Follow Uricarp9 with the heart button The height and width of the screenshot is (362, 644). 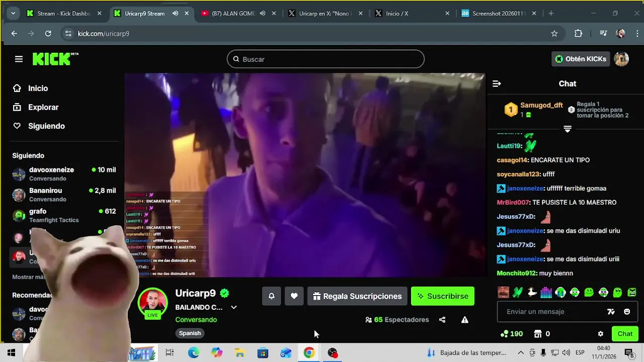[294, 296]
